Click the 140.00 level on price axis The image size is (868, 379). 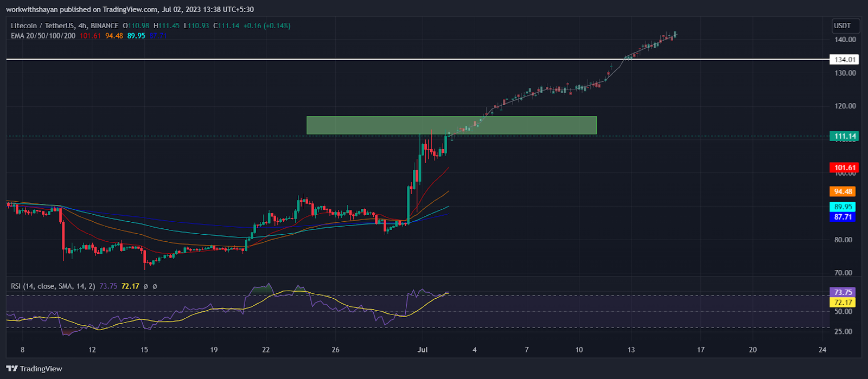845,40
